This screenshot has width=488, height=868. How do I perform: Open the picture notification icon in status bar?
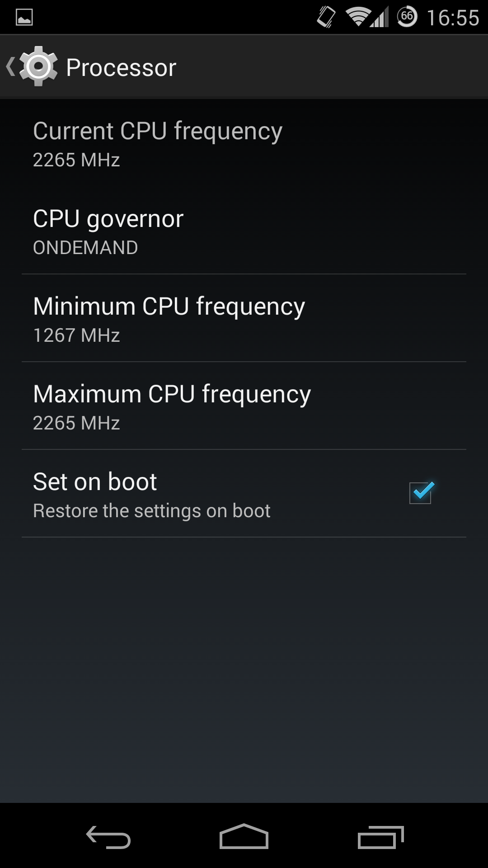(24, 18)
